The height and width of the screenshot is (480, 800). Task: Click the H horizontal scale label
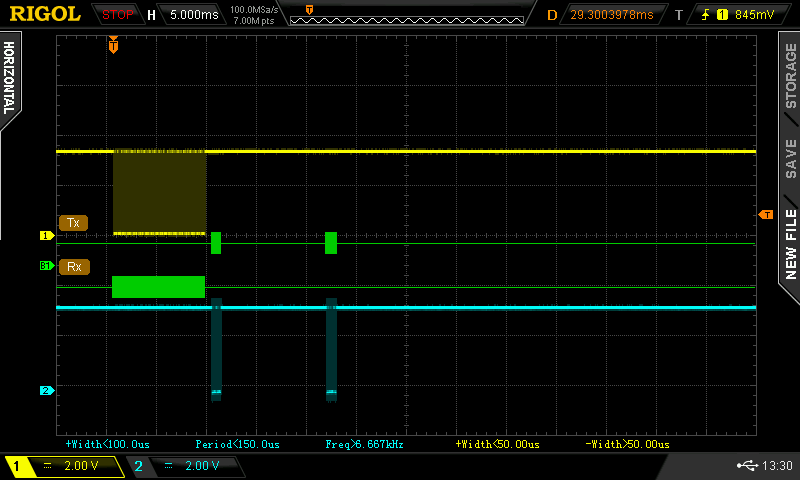coord(151,15)
